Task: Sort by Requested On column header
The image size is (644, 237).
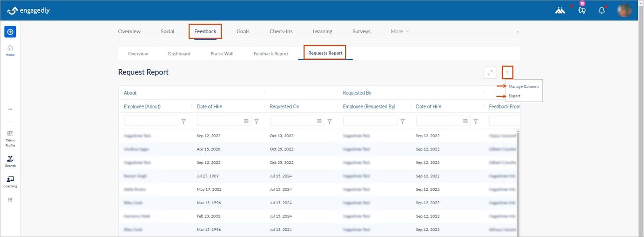Action: tap(285, 106)
